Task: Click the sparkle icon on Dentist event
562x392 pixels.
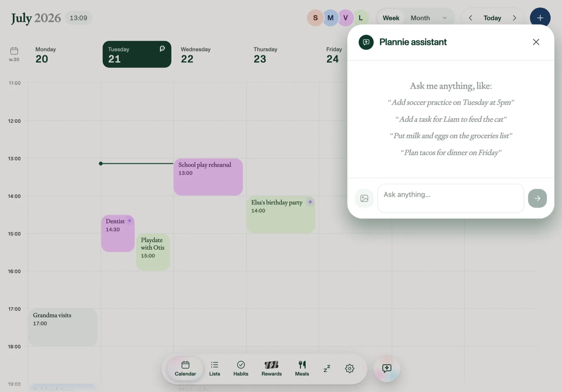Action: 130,221
